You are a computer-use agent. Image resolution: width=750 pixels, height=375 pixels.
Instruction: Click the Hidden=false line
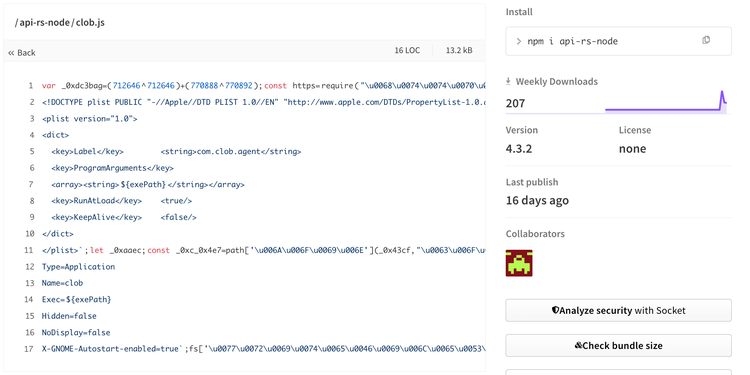point(69,316)
